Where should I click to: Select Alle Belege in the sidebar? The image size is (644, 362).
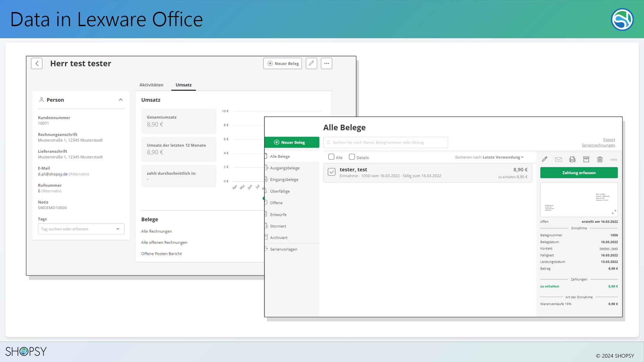[x=280, y=157]
